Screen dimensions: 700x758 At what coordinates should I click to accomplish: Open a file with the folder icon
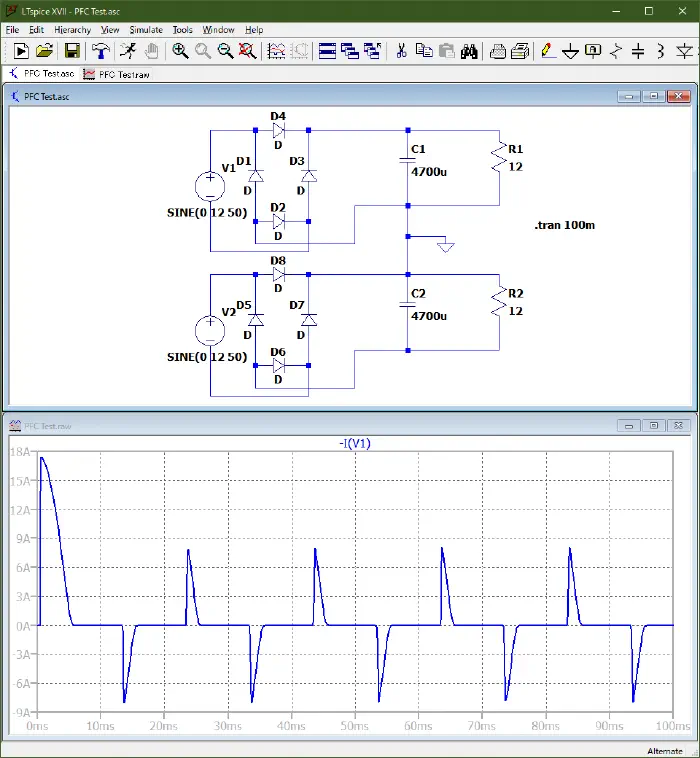(45, 51)
